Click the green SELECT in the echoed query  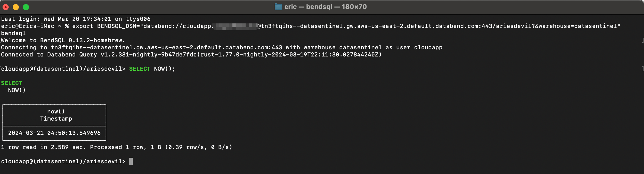12,83
